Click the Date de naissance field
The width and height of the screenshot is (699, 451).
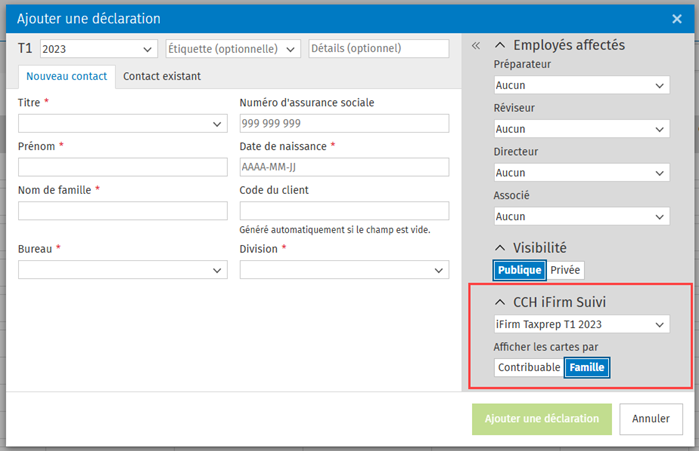(x=344, y=167)
